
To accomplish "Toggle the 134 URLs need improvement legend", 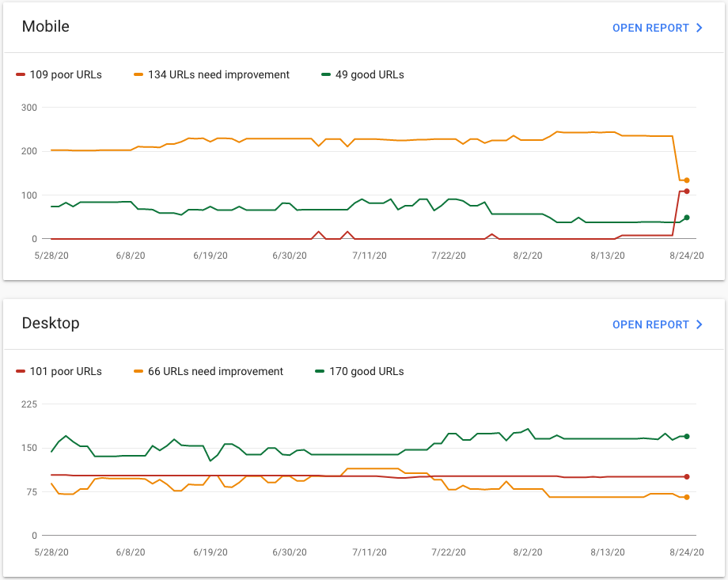I will pyautogui.click(x=218, y=74).
